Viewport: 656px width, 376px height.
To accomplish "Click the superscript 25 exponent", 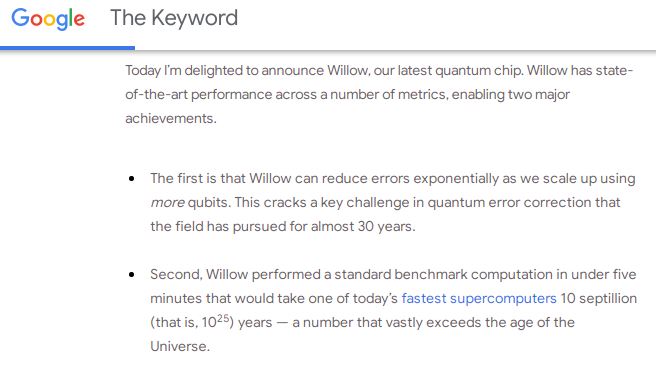I will pos(223,318).
